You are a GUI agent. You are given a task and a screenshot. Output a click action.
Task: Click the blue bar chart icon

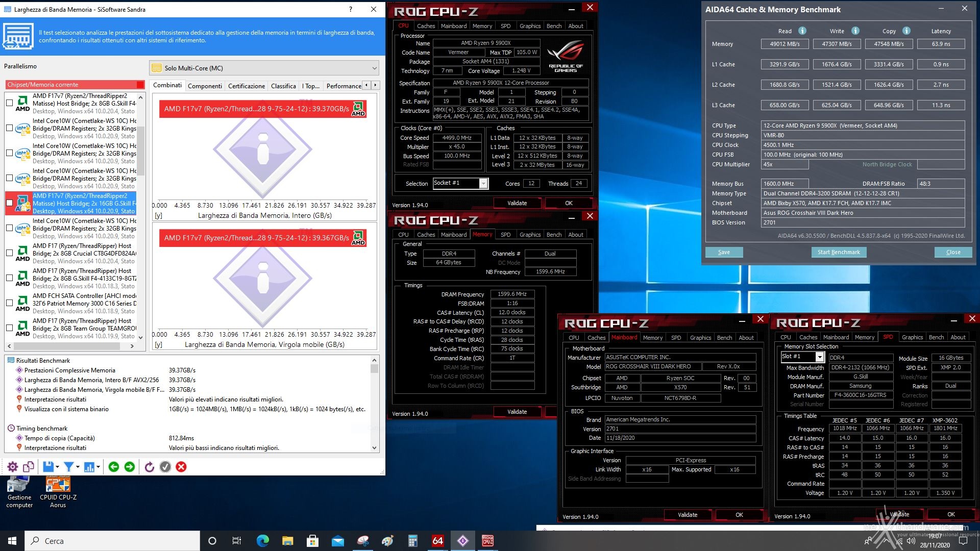tap(89, 467)
